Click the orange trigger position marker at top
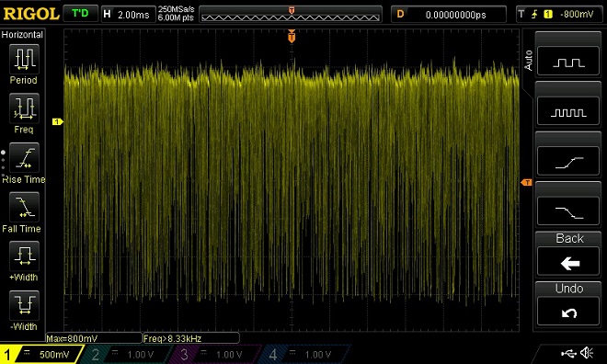607x364 pixels. (292, 36)
